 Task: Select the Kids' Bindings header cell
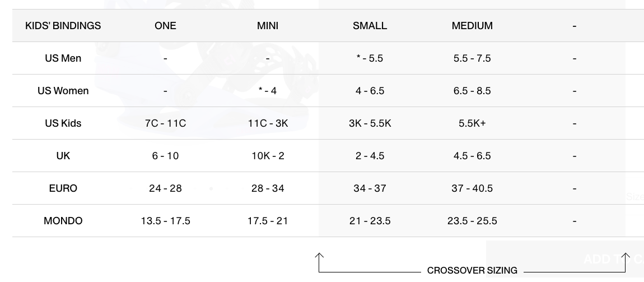tap(63, 26)
